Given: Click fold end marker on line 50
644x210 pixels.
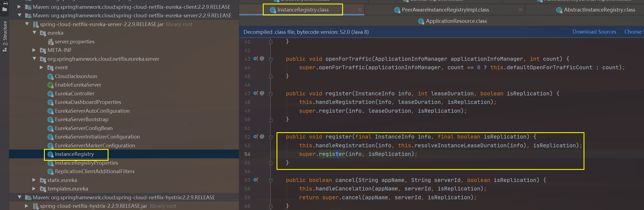Looking at the screenshot, I should tap(271, 120).
